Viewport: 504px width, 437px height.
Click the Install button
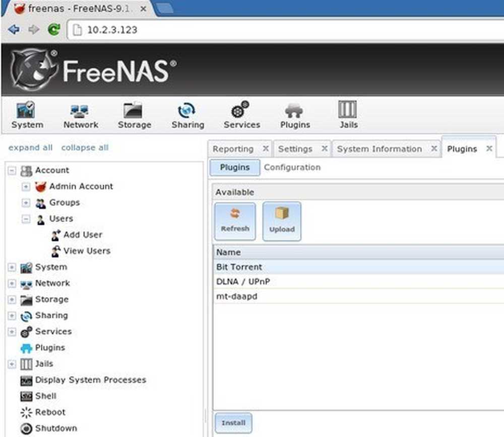point(233,423)
